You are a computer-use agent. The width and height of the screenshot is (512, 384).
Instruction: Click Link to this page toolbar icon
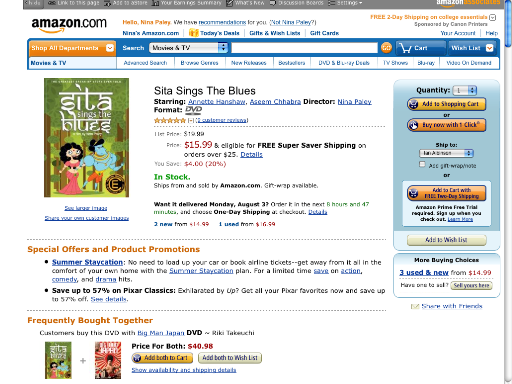51,3
